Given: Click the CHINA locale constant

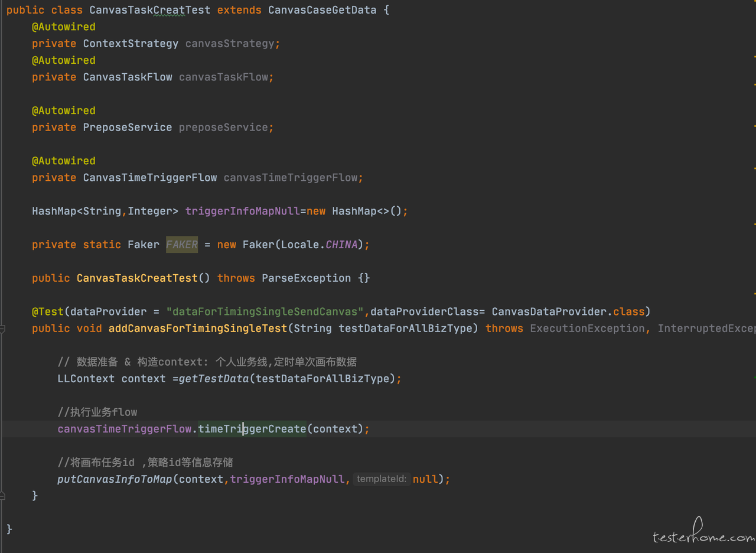Looking at the screenshot, I should point(341,245).
